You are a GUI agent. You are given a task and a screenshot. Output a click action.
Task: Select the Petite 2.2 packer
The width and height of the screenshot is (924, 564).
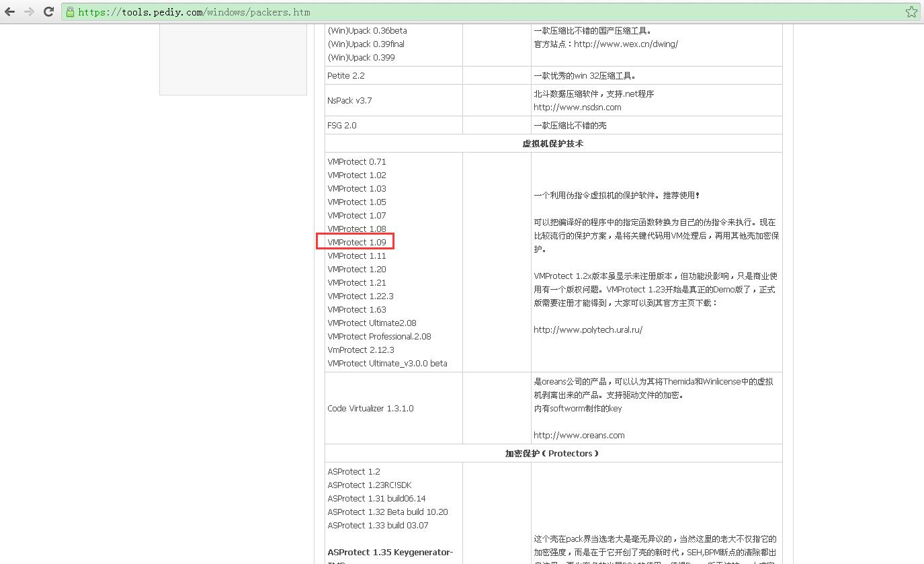pyautogui.click(x=346, y=75)
